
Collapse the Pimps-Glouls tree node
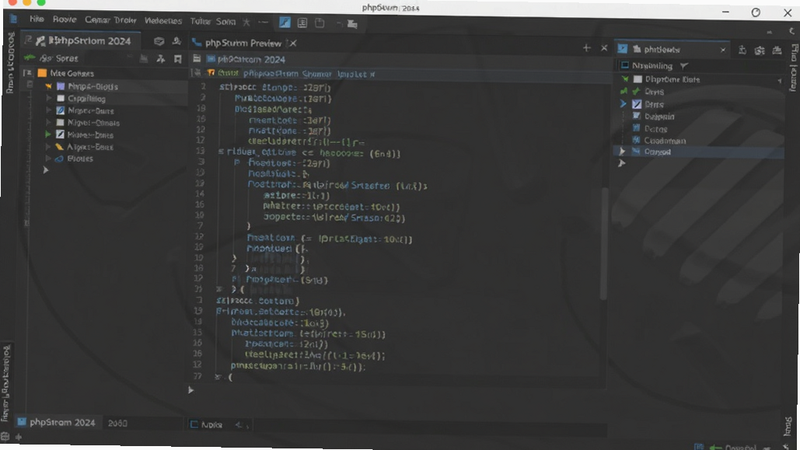(49, 86)
